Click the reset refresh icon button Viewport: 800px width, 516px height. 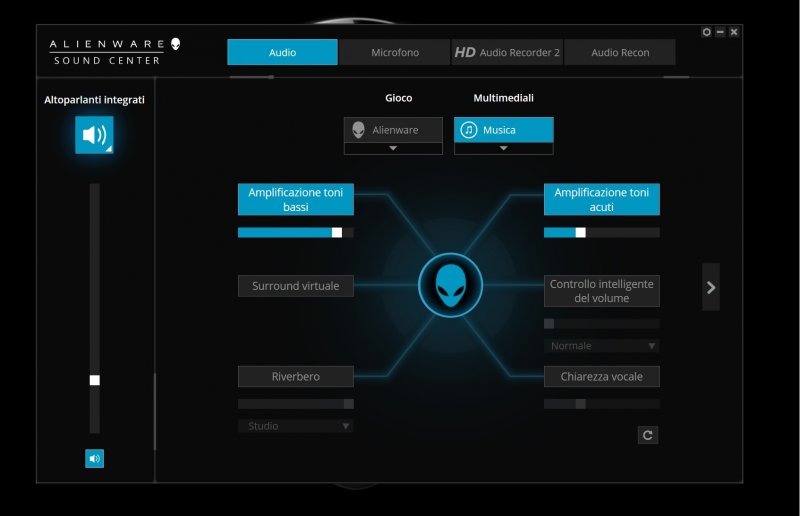(x=648, y=435)
